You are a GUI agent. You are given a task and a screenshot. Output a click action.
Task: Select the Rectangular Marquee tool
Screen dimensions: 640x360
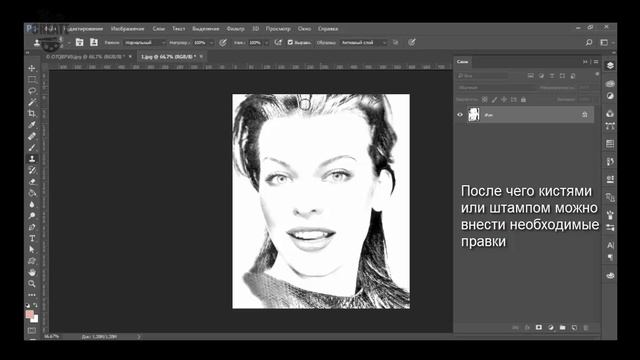[x=32, y=79]
